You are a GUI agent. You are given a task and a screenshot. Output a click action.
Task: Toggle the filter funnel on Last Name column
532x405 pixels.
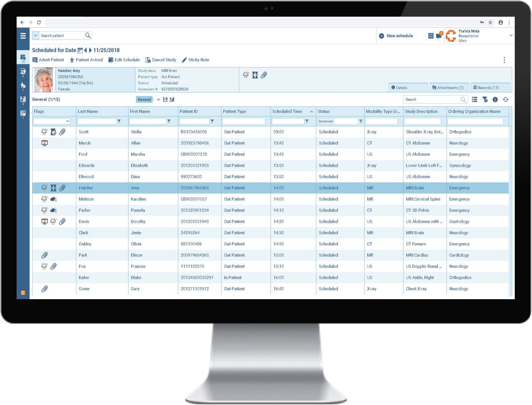pyautogui.click(x=119, y=121)
